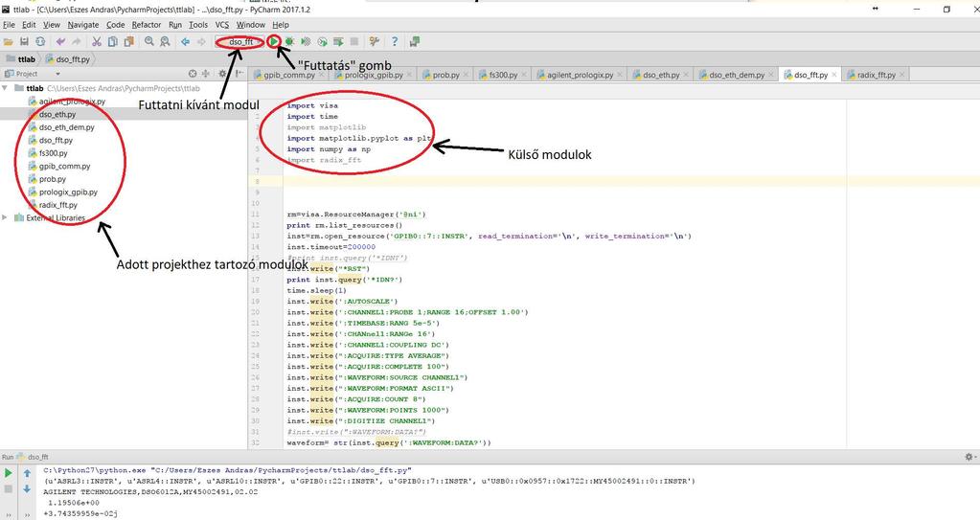Open the Code menu
This screenshot has width=980, height=520.
pyautogui.click(x=116, y=25)
